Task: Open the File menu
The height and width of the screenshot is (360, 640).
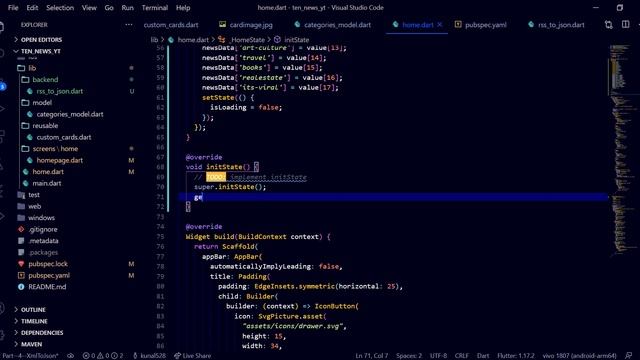Action: [13, 8]
